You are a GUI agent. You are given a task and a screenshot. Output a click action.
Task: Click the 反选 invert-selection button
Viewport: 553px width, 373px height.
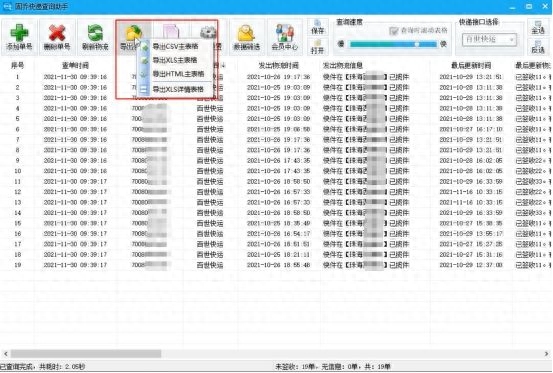click(538, 47)
